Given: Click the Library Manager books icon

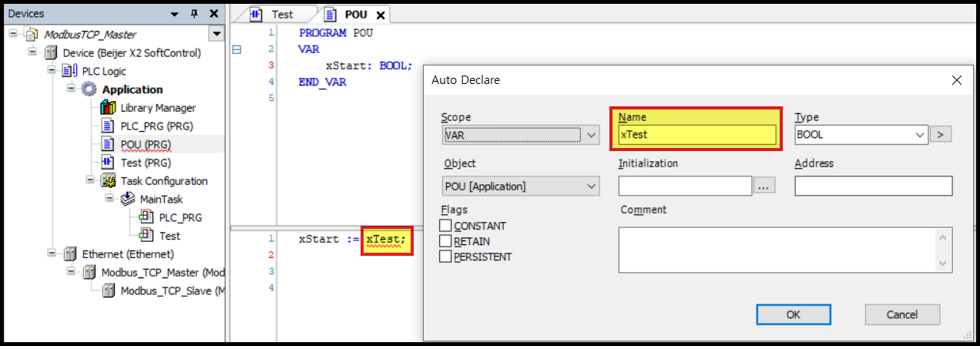Looking at the screenshot, I should point(108,108).
